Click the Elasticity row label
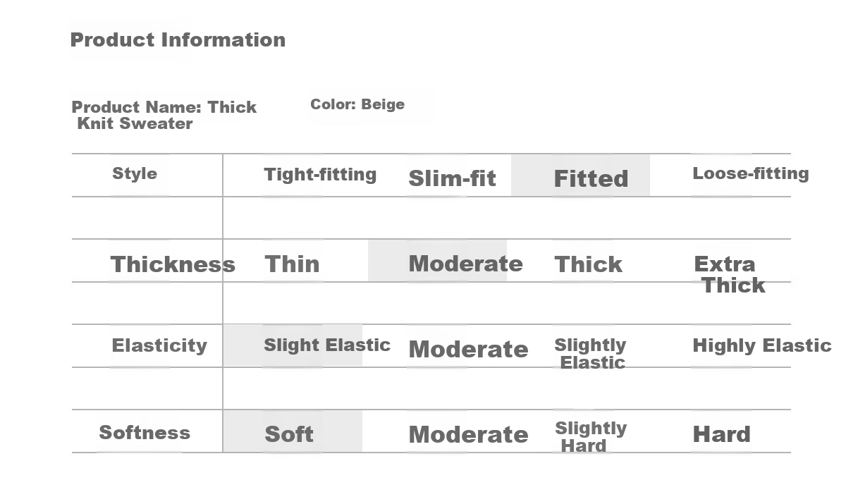Screen dimensions: 846x504 [x=159, y=345]
